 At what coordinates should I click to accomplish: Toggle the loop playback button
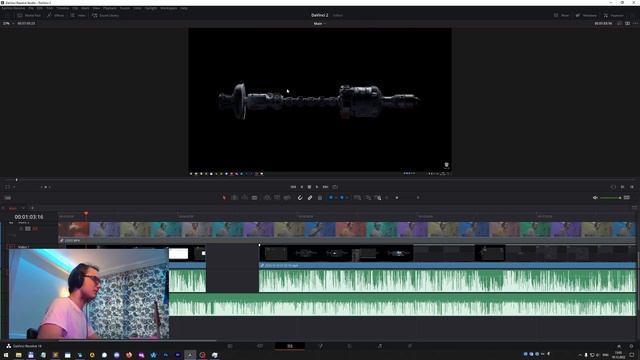coord(335,187)
